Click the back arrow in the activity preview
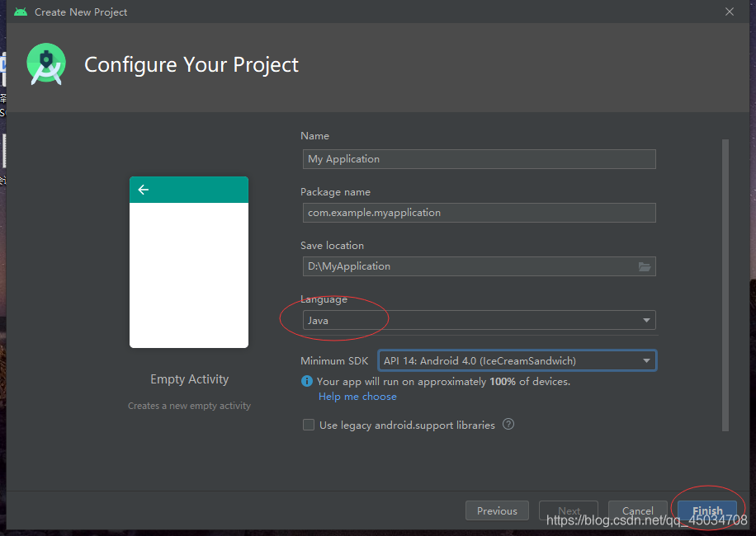 [x=143, y=190]
